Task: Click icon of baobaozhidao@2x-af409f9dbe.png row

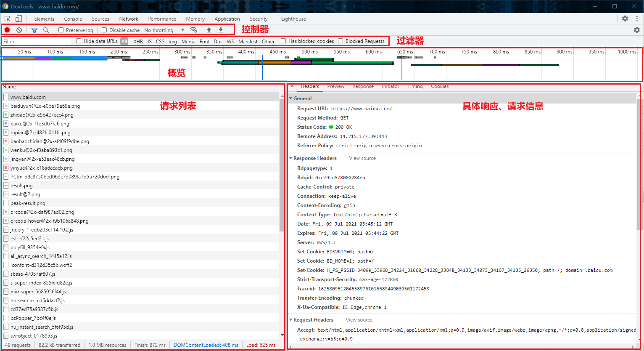Action: [6, 141]
